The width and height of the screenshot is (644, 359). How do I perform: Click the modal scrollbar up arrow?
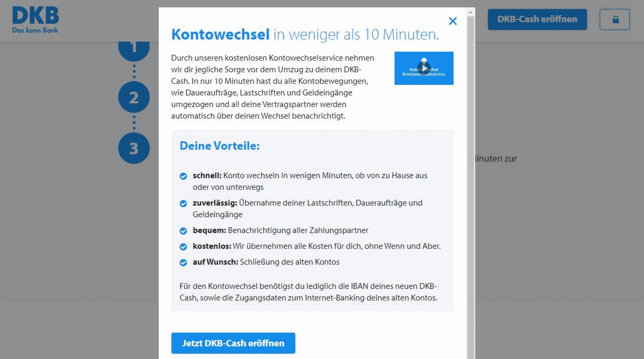pyautogui.click(x=471, y=13)
